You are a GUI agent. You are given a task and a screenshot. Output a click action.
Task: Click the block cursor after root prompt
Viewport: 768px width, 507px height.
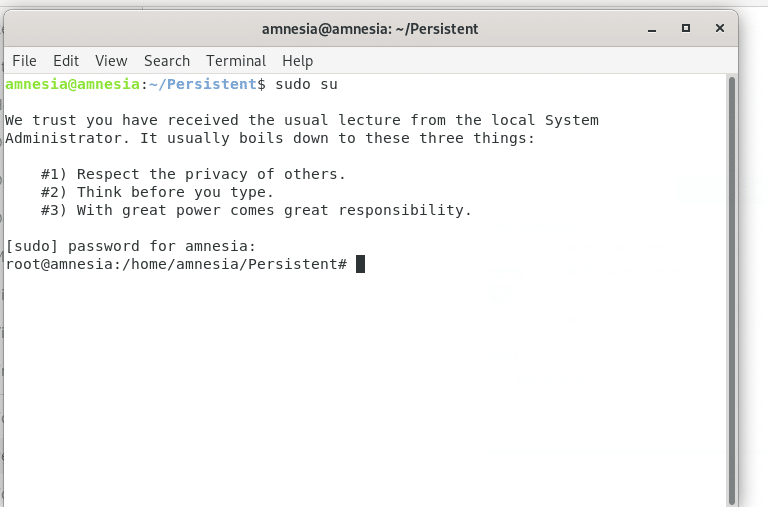(360, 264)
